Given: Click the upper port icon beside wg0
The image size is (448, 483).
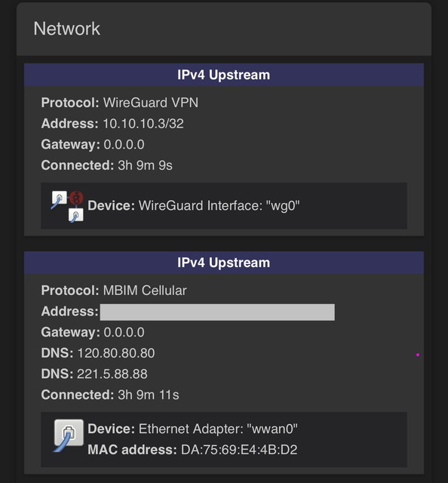Looking at the screenshot, I should point(59,200).
